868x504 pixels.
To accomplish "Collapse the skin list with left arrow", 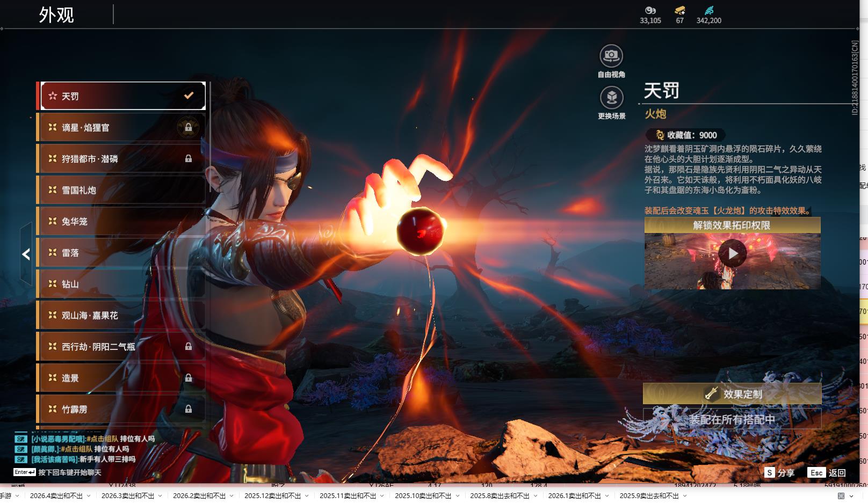I will (26, 254).
